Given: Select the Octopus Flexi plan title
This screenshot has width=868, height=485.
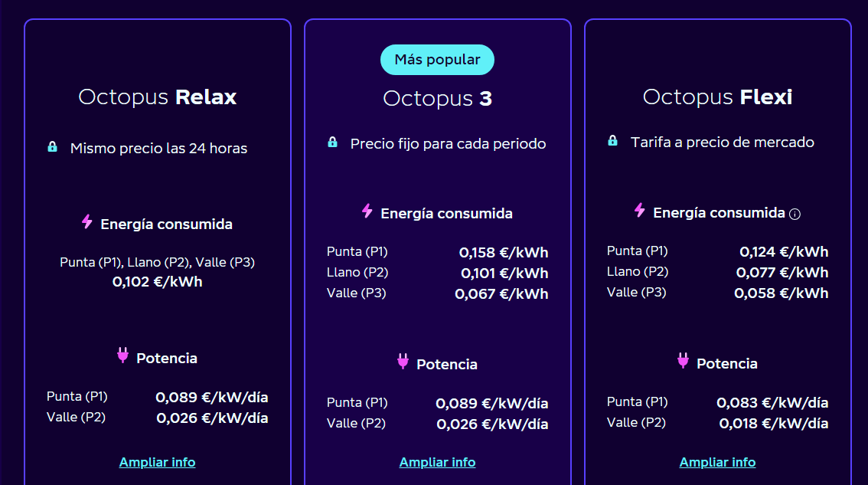Looking at the screenshot, I should 717,97.
